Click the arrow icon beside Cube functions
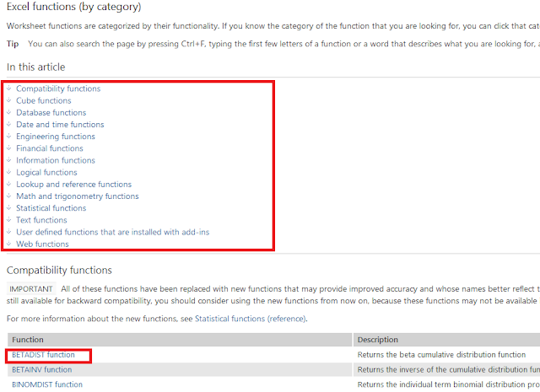This screenshot has height=392, width=540. (x=9, y=100)
